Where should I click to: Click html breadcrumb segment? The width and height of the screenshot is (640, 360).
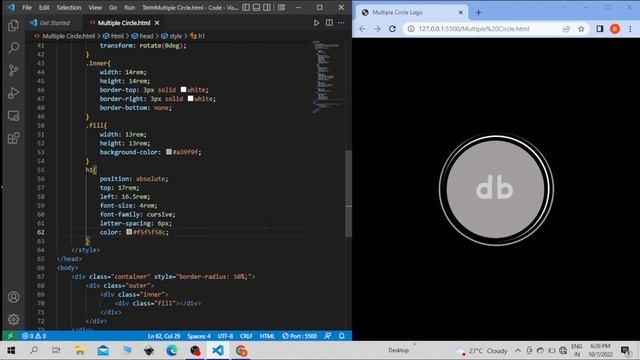tap(113, 36)
